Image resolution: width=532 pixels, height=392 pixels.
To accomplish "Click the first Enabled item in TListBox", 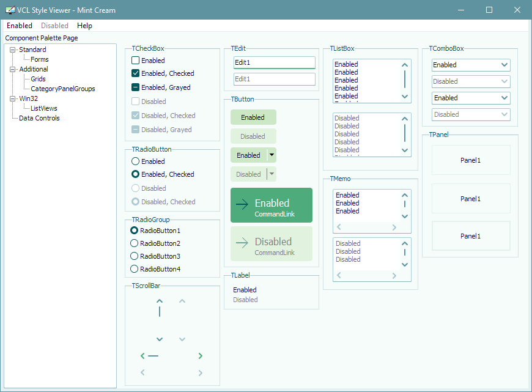I will [x=346, y=64].
